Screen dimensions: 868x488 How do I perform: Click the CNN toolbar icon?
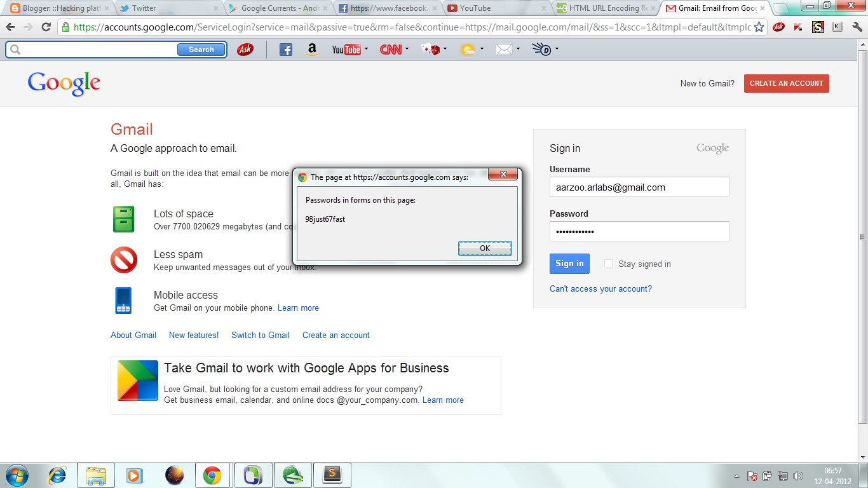tap(391, 50)
